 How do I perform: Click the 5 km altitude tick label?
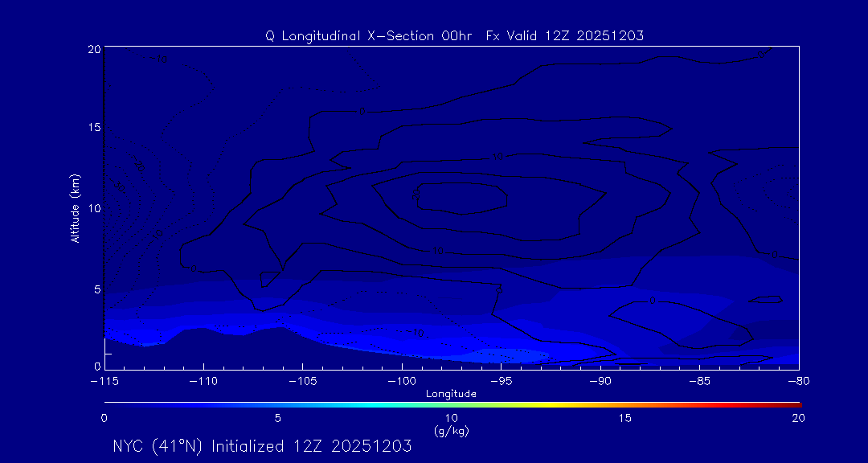coord(97,289)
